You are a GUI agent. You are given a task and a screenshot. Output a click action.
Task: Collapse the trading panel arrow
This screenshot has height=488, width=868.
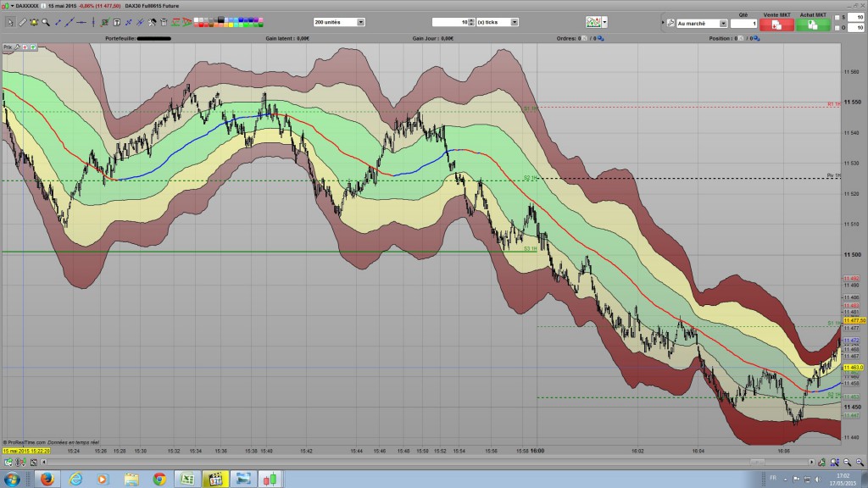click(663, 23)
